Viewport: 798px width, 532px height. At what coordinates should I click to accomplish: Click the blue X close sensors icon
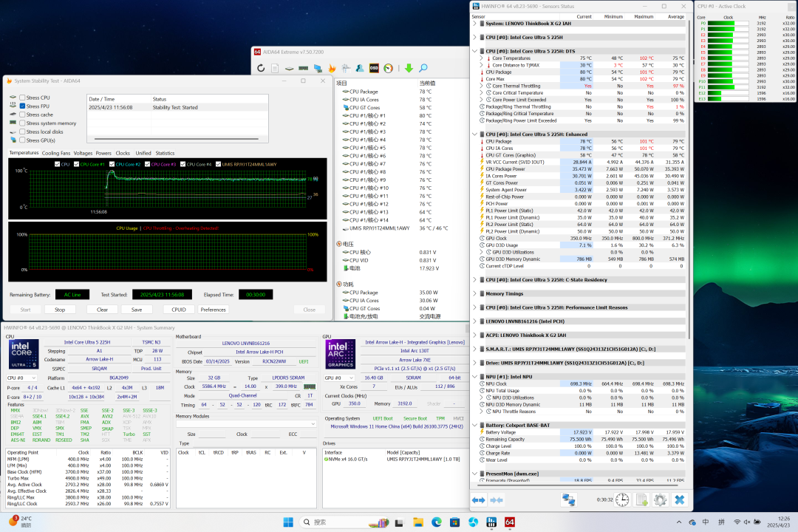[680, 500]
